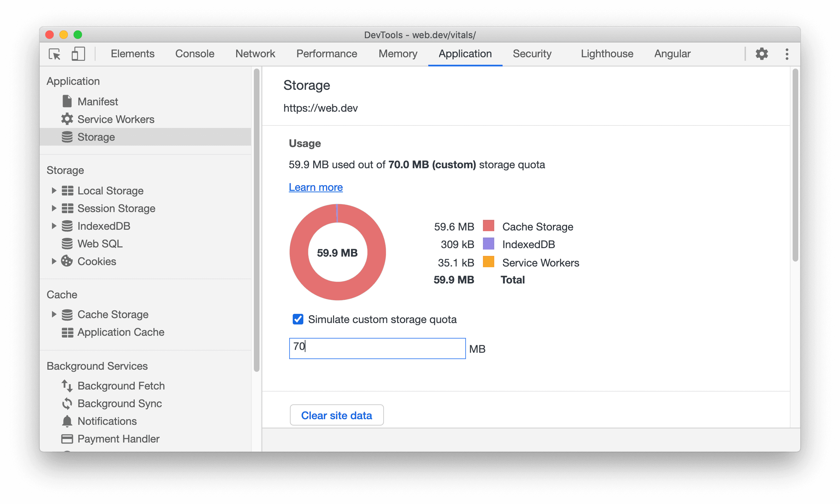840x504 pixels.
Task: Enable Simulate custom storage quota checkbox
Action: [296, 318]
